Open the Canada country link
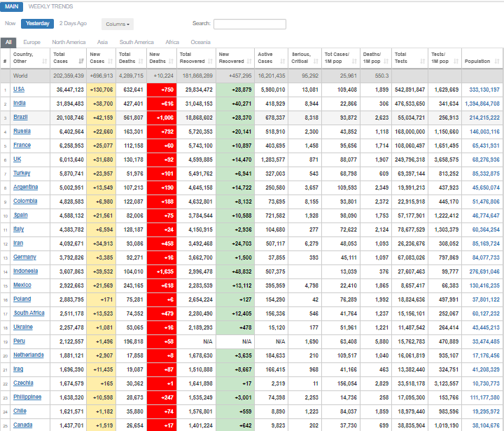504x431 pixels. pyautogui.click(x=23, y=425)
